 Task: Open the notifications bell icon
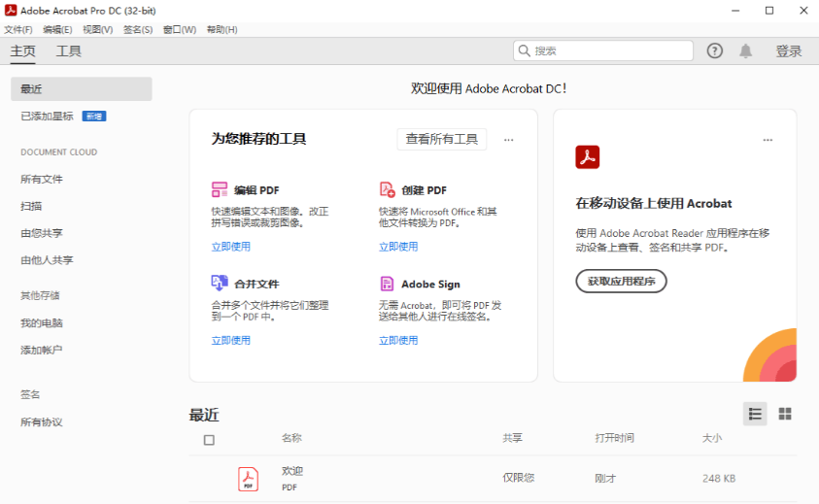[x=745, y=50]
